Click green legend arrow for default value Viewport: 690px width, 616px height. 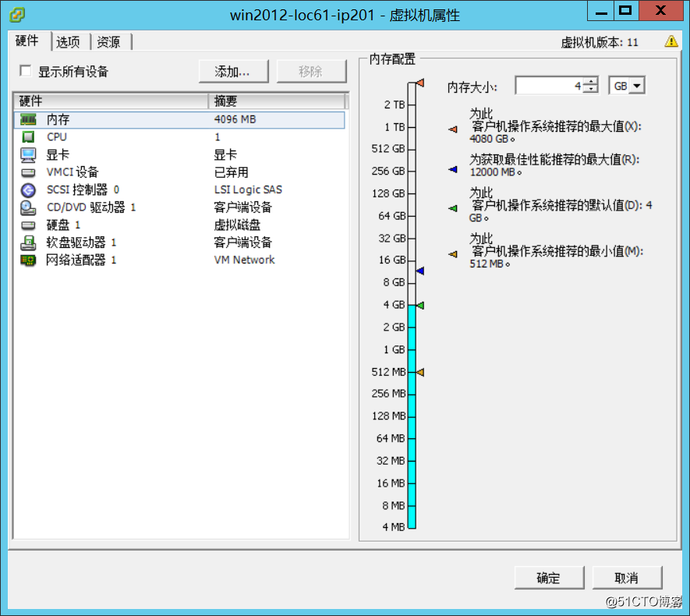coord(453,208)
